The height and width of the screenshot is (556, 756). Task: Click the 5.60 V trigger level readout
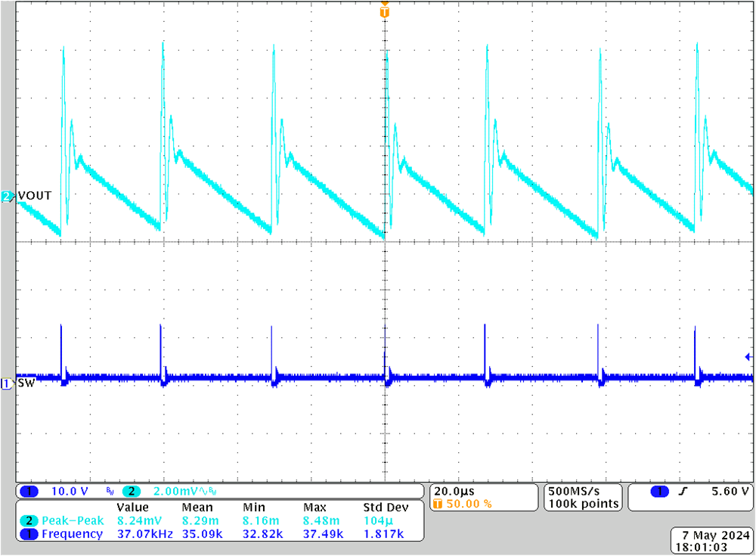click(x=730, y=490)
